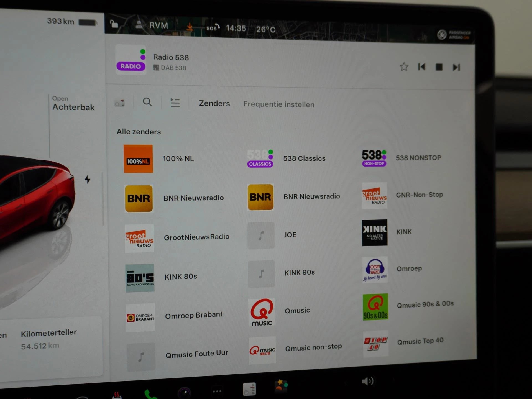Open the RVM driver profile
The image size is (532, 399).
click(x=152, y=25)
